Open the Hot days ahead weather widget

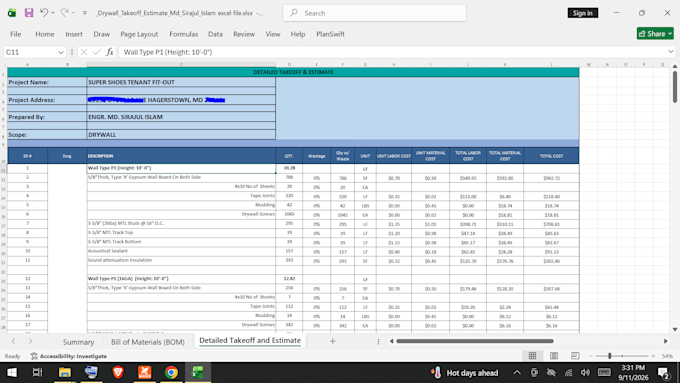[464, 373]
